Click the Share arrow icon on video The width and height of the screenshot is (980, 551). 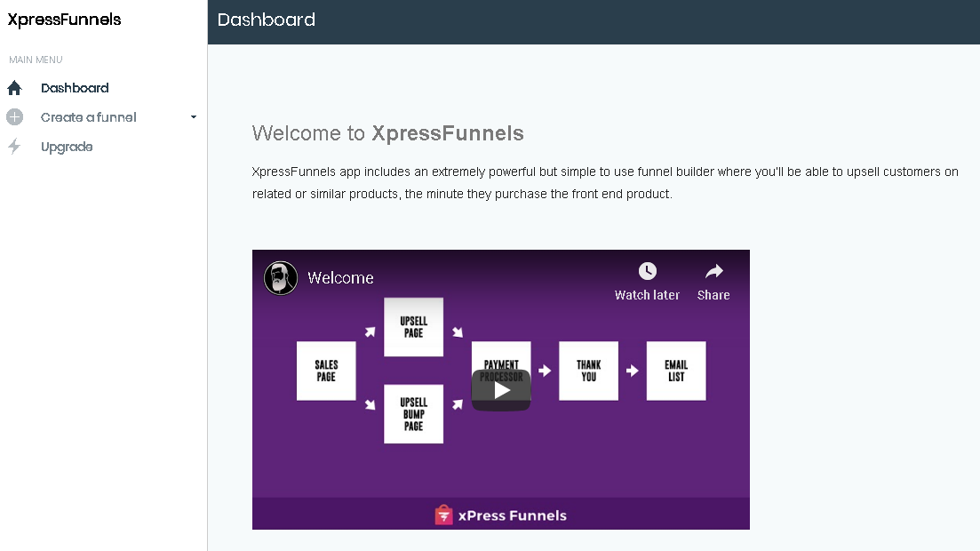(x=713, y=271)
